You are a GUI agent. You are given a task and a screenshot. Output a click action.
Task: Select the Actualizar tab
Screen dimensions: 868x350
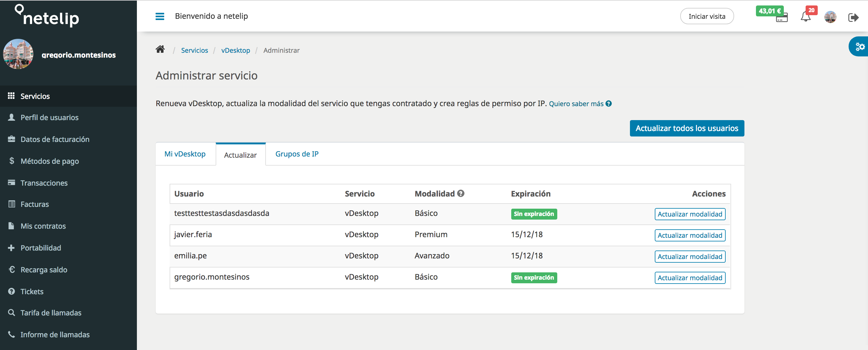(x=240, y=155)
